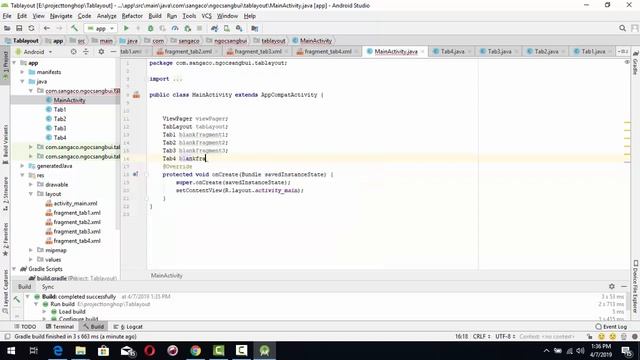Viewport: 640px width, 360px height.
Task: Collapse the Gradle Scripts node
Action: (14, 269)
